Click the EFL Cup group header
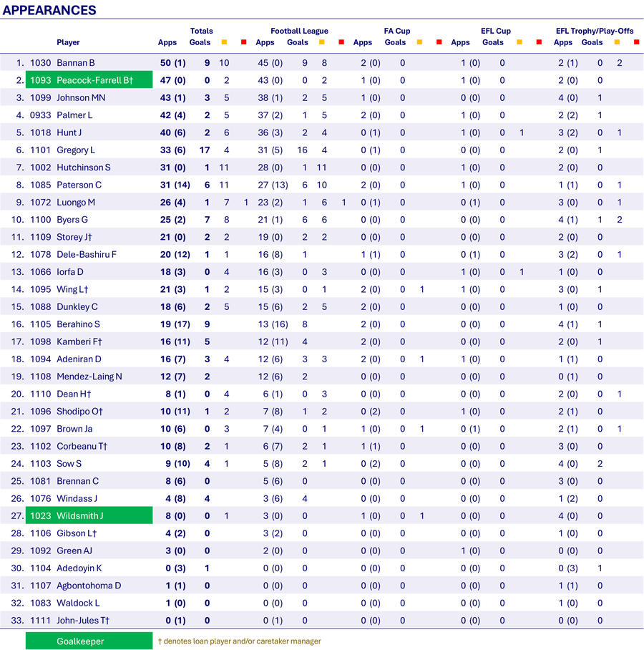 tap(496, 31)
